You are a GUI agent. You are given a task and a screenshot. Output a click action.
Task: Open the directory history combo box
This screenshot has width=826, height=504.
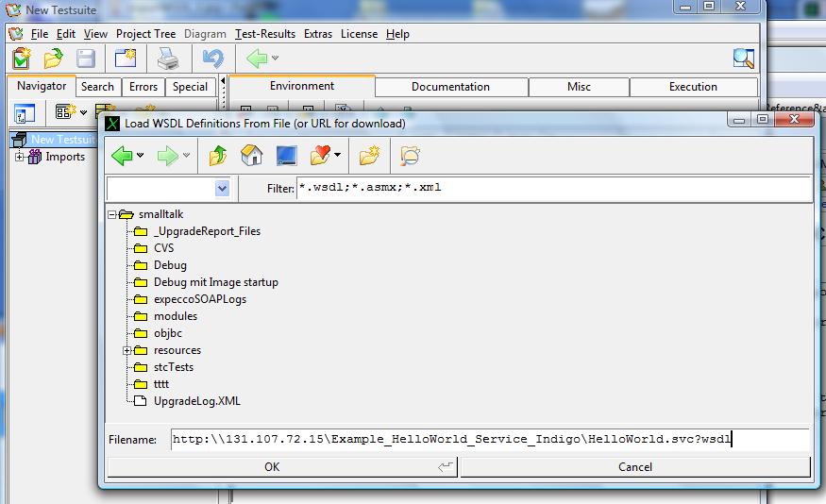tap(169, 188)
